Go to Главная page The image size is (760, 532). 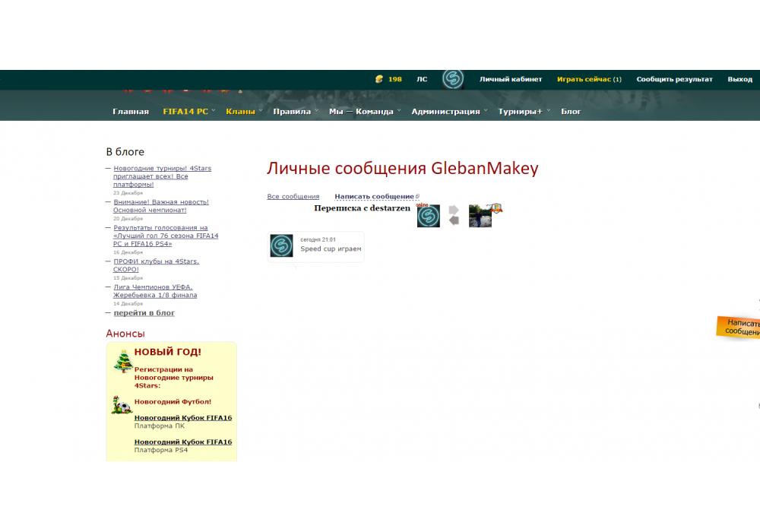tap(131, 112)
